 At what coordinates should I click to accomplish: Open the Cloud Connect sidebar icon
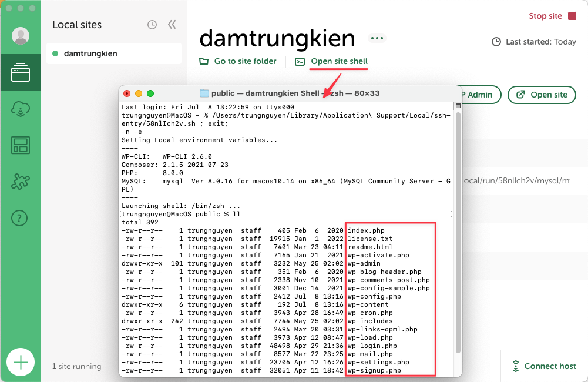point(21,109)
